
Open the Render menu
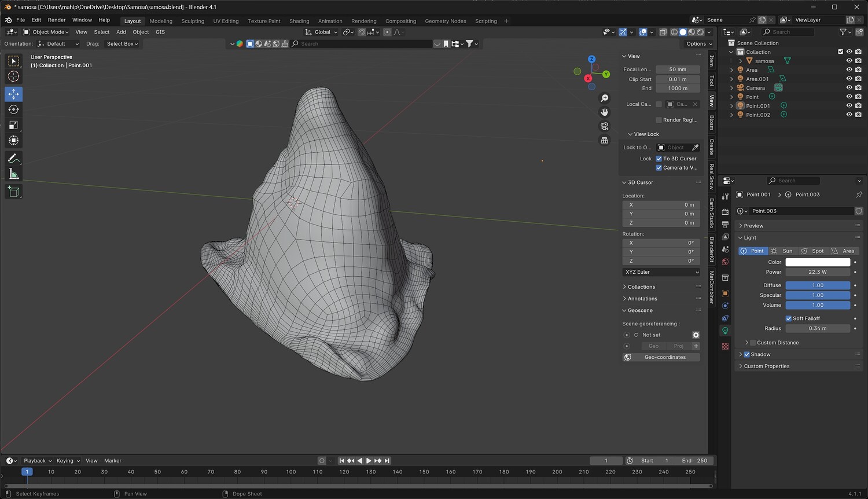[x=57, y=20]
